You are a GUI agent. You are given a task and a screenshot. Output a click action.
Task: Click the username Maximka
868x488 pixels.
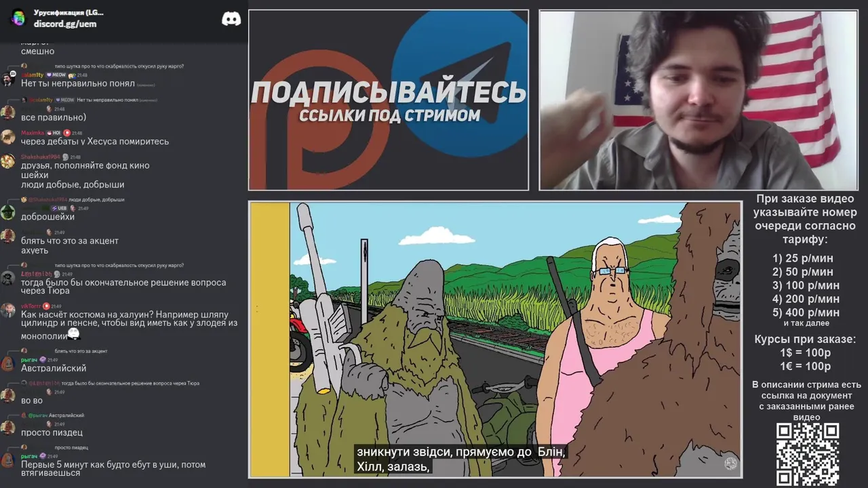32,133
